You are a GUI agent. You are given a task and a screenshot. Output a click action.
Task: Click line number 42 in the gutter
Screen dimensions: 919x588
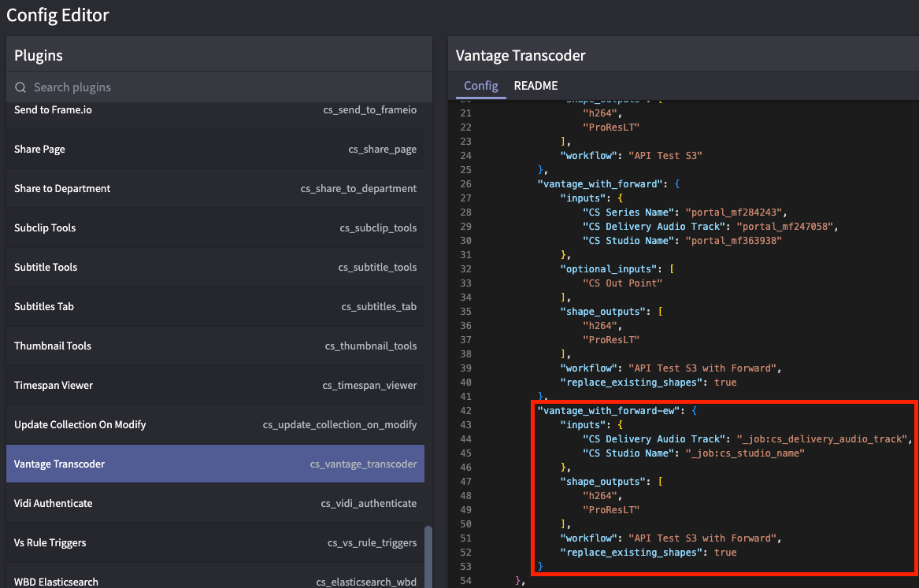coord(465,411)
